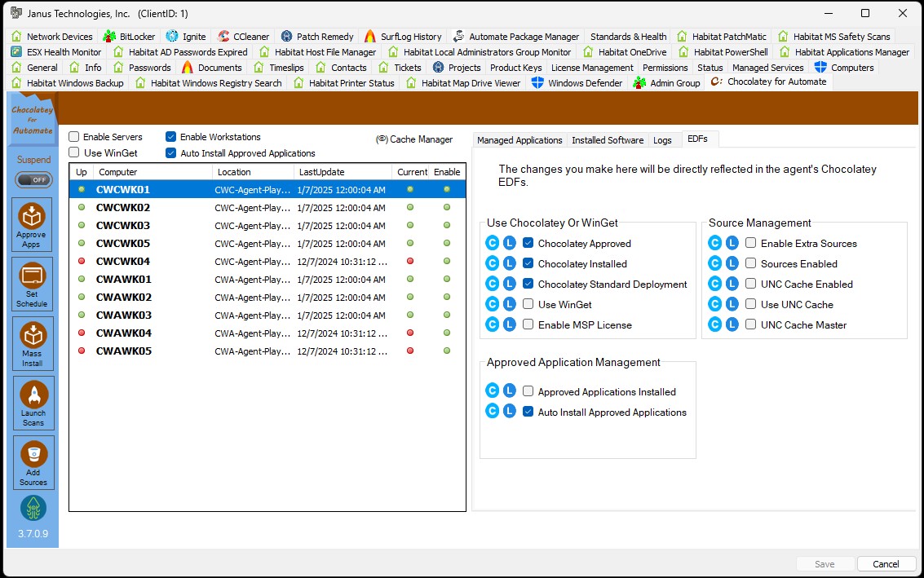This screenshot has width=924, height=578.
Task: Check the top Use WinGet option
Action: 73,152
